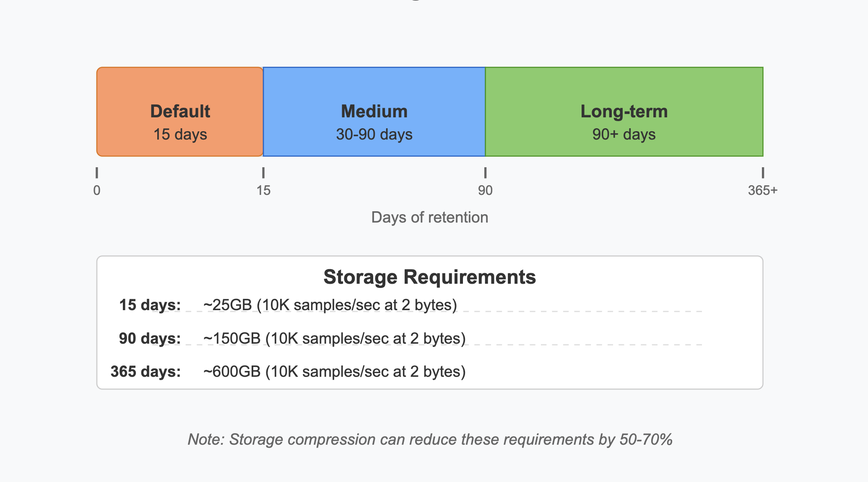Image resolution: width=868 pixels, height=482 pixels.
Task: Click the 15 axis number label
Action: 263,191
